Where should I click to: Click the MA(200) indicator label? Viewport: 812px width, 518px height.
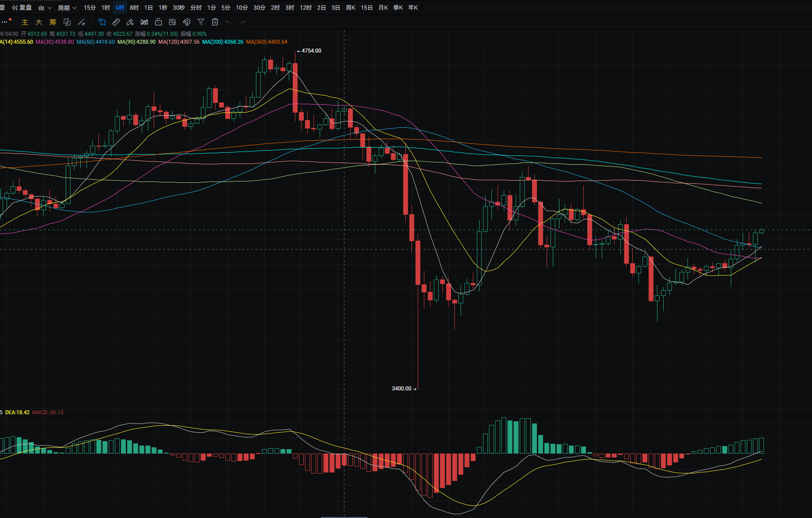tap(223, 42)
